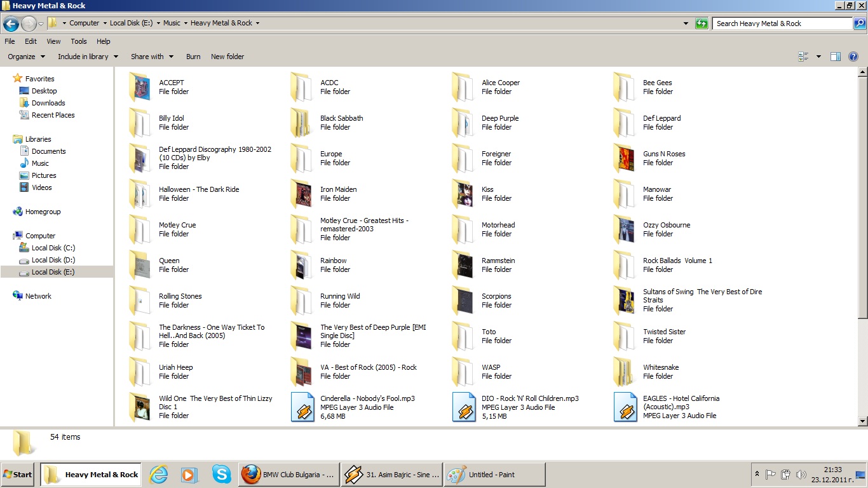The height and width of the screenshot is (488, 868).
Task: Open Windows Media Player taskbar icon
Action: (189, 475)
